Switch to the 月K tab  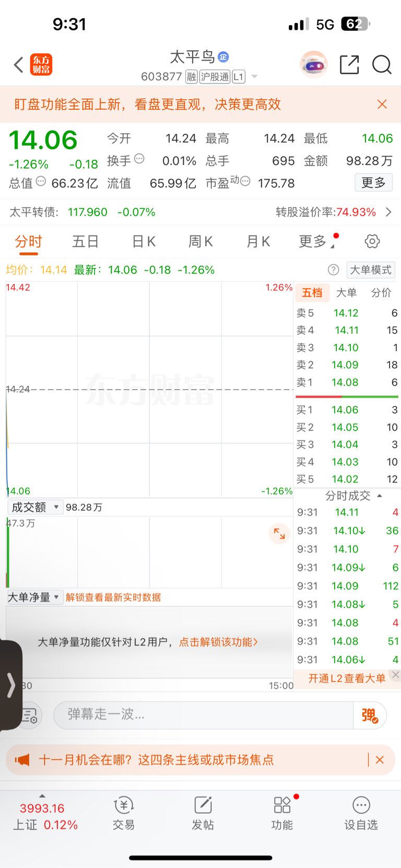pos(258,242)
